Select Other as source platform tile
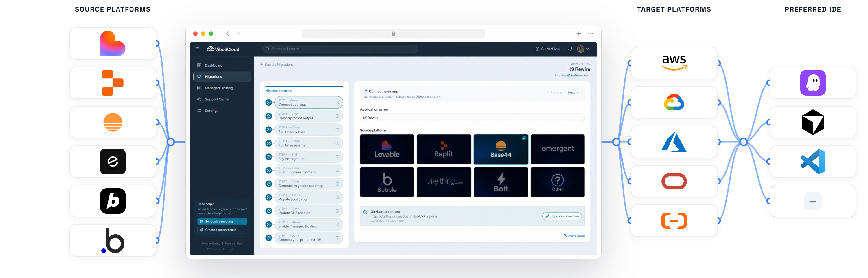868x278 pixels. (558, 182)
